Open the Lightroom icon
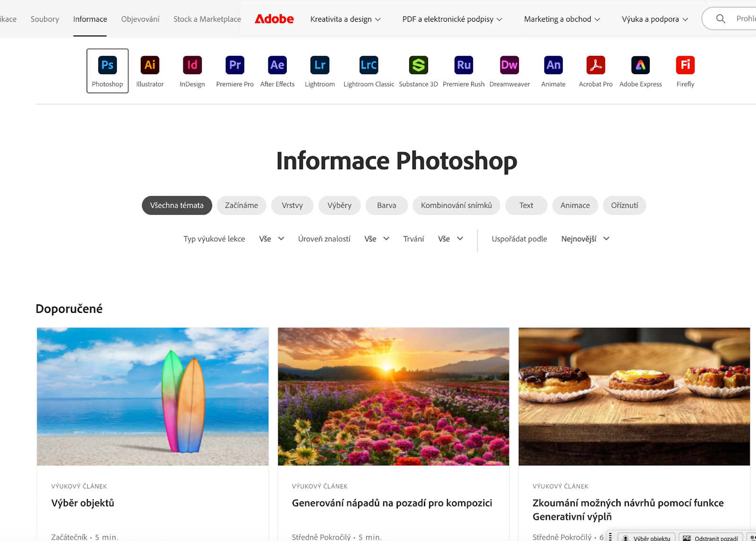Image resolution: width=756 pixels, height=541 pixels. click(320, 65)
